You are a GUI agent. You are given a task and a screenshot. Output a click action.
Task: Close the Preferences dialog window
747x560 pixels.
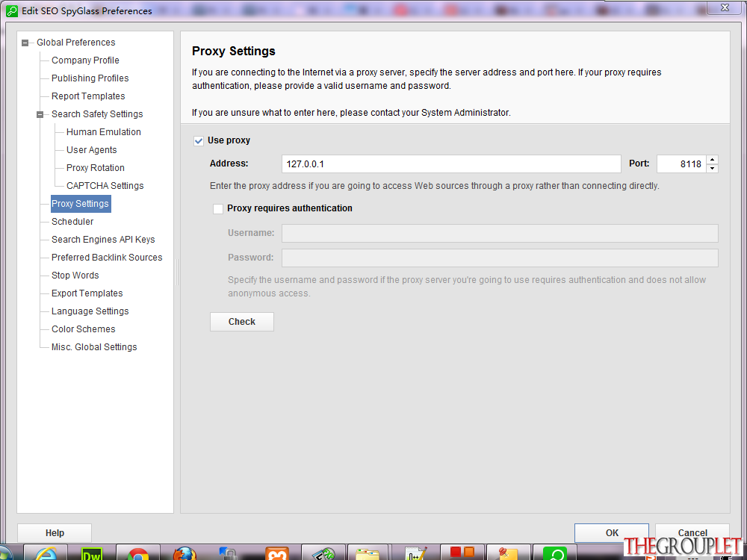pos(725,7)
